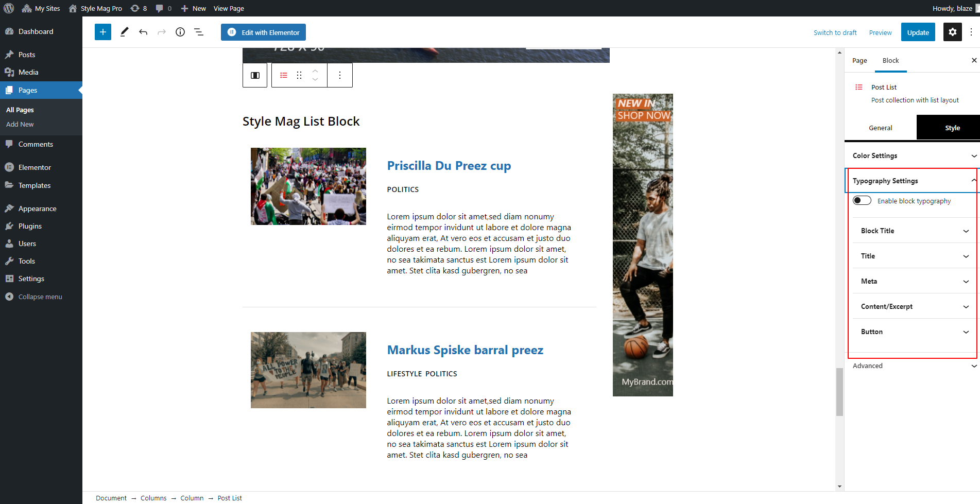Switch to the Page sidebar tab
980x504 pixels.
tap(859, 60)
